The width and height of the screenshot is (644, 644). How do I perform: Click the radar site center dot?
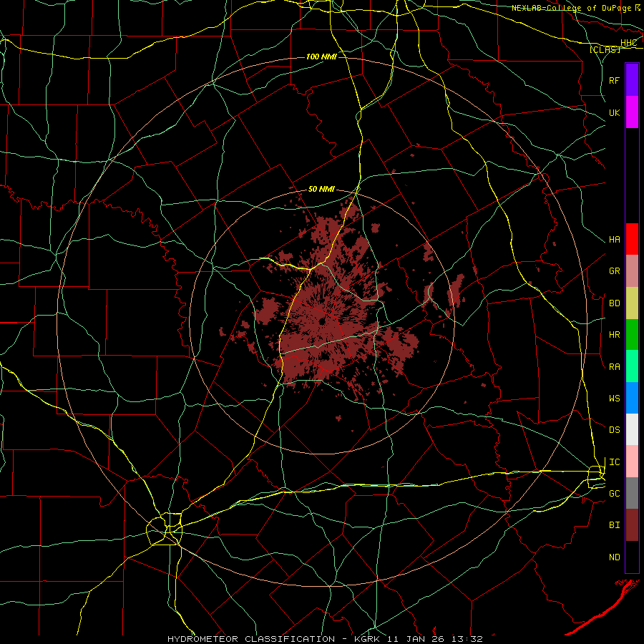tap(323, 321)
